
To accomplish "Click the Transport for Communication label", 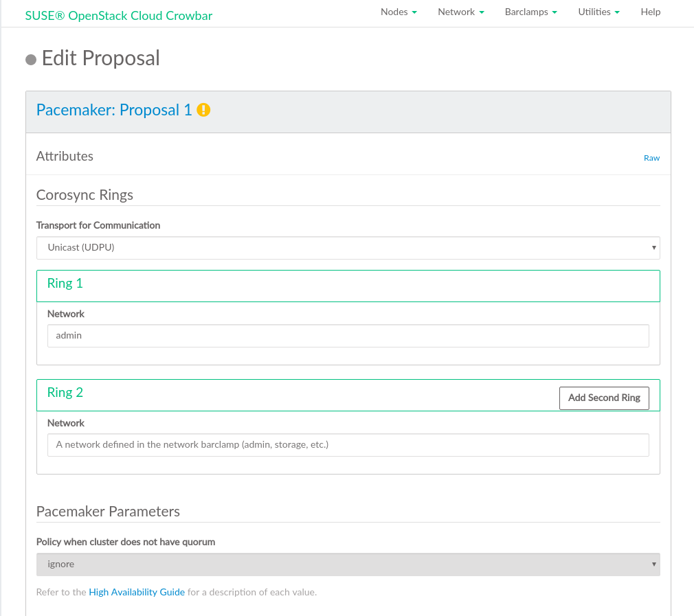I will (x=98, y=225).
